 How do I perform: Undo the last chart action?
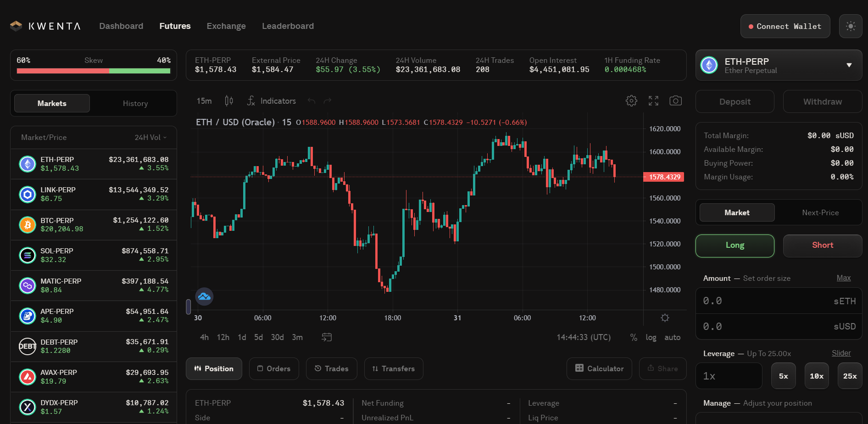coord(312,101)
